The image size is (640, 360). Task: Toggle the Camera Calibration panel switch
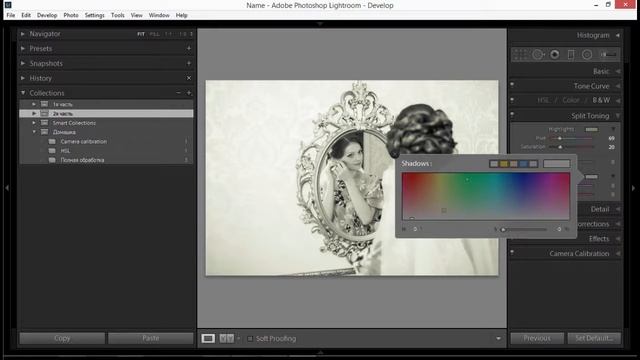[x=512, y=253]
